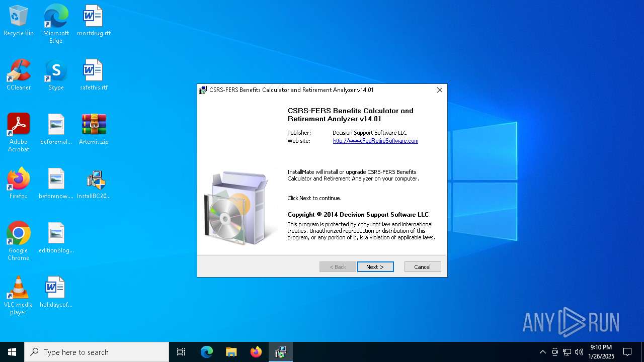The image size is (644, 362).
Task: Select the Adobe Acrobat desktop shortcut
Action: coord(19,133)
